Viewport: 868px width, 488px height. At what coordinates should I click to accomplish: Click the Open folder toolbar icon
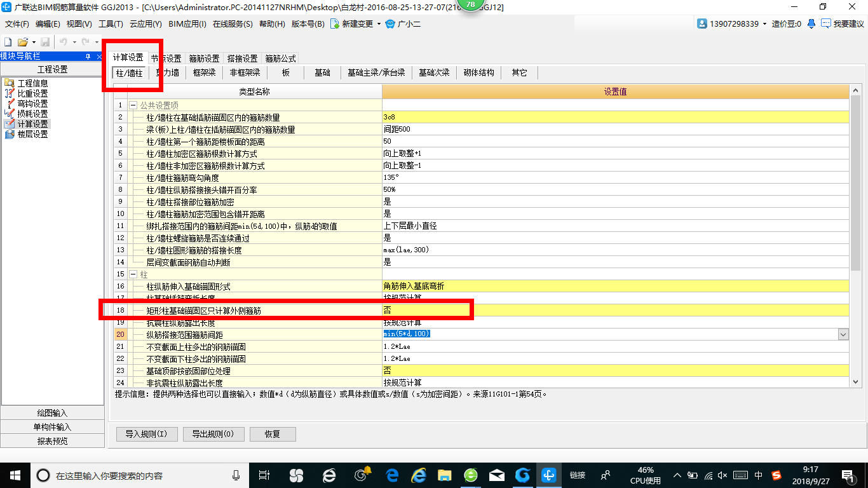click(x=22, y=41)
